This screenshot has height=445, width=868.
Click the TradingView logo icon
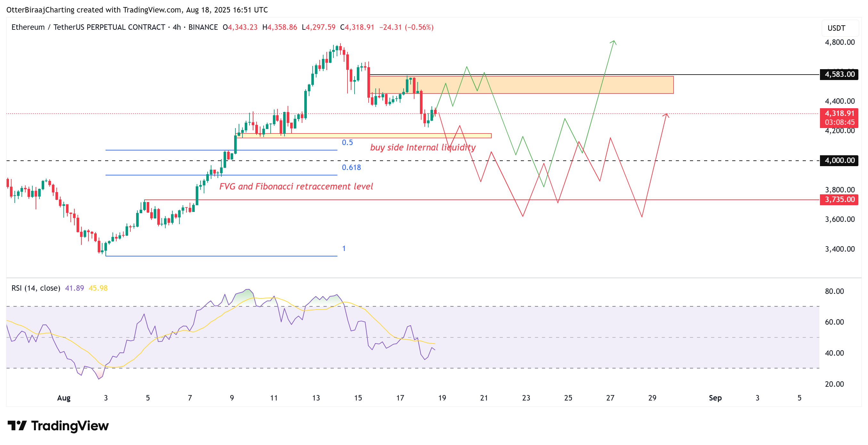[17, 425]
